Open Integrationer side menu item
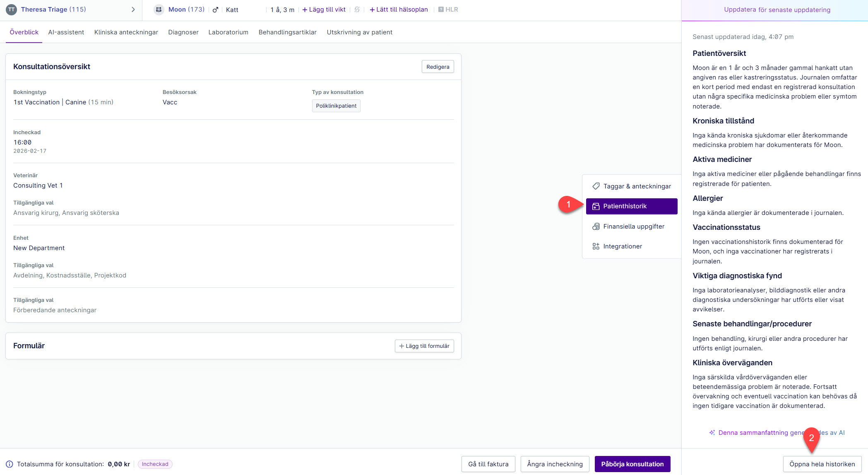This screenshot has height=475, width=868. [632, 246]
